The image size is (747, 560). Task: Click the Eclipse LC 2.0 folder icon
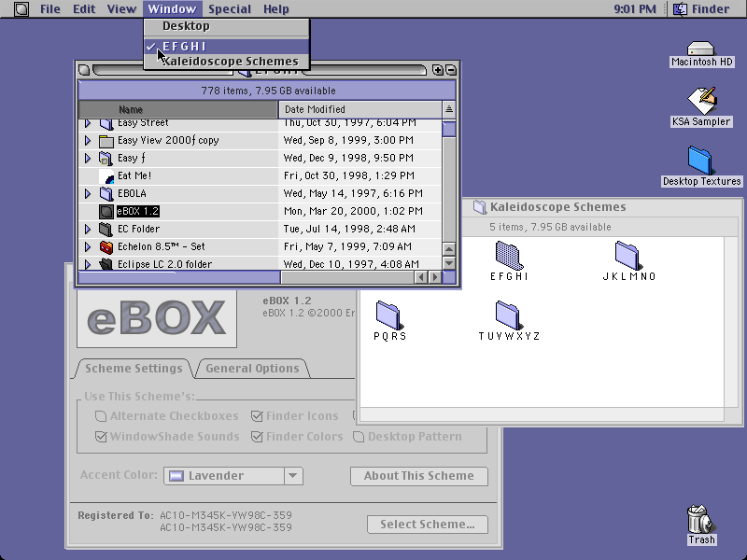pos(106,263)
